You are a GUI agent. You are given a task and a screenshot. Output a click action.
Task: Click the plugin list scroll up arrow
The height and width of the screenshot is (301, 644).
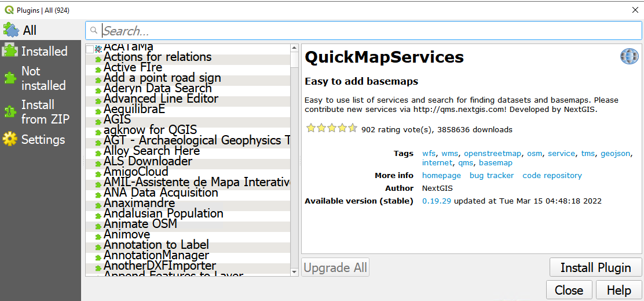coord(294,48)
